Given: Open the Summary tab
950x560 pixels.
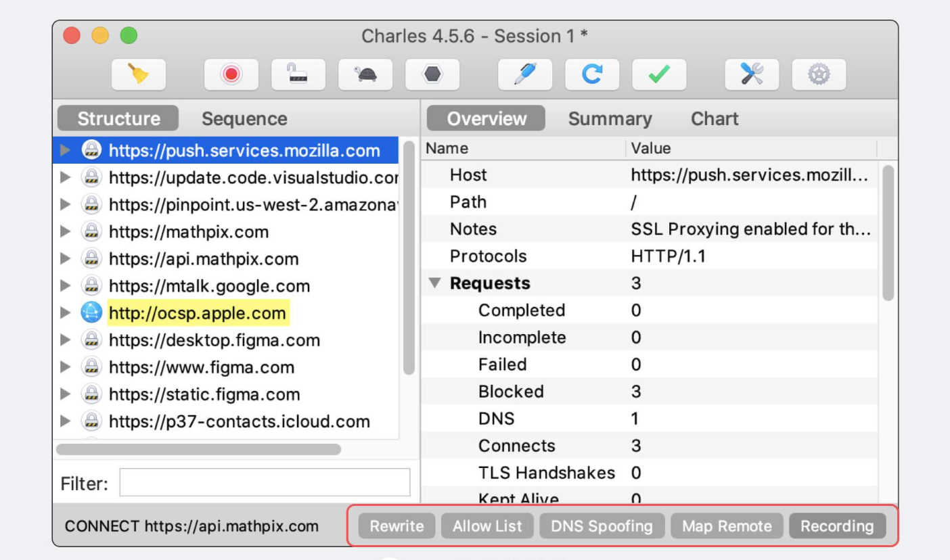Looking at the screenshot, I should (610, 118).
